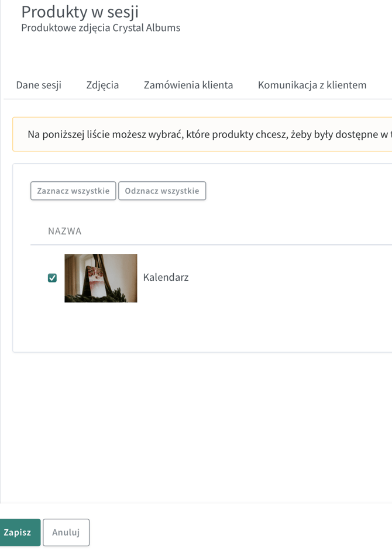The width and height of the screenshot is (392, 555).
Task: Click the NAZWA column header
Action: point(64,231)
